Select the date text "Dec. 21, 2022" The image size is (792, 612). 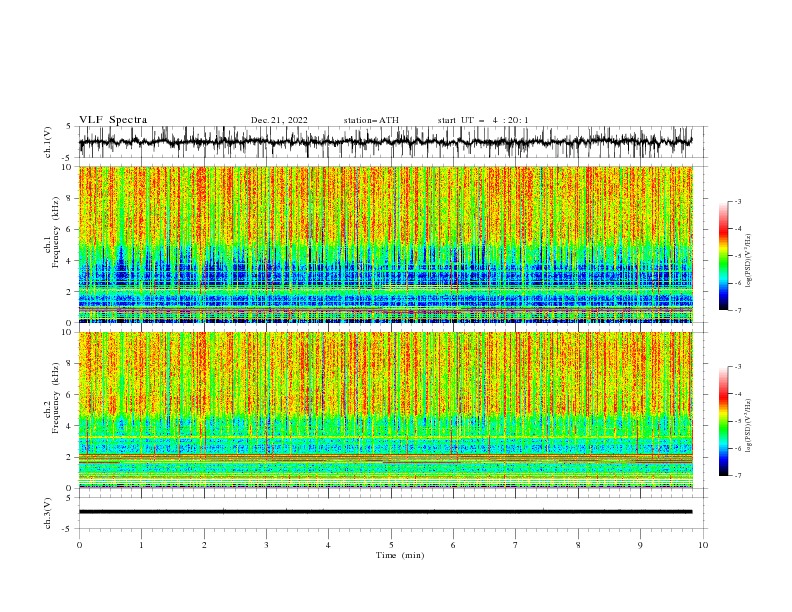[x=279, y=120]
